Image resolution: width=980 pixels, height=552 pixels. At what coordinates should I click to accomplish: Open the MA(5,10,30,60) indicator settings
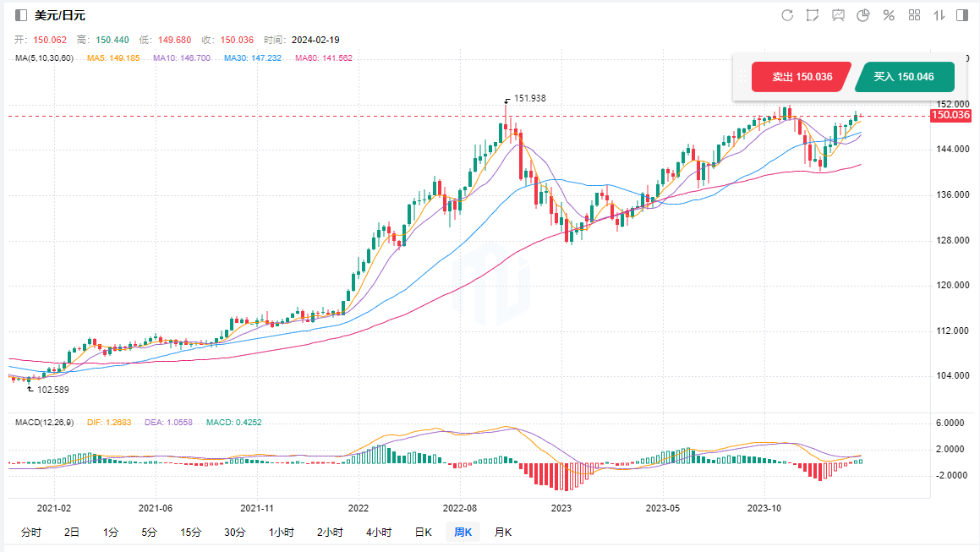pos(44,58)
